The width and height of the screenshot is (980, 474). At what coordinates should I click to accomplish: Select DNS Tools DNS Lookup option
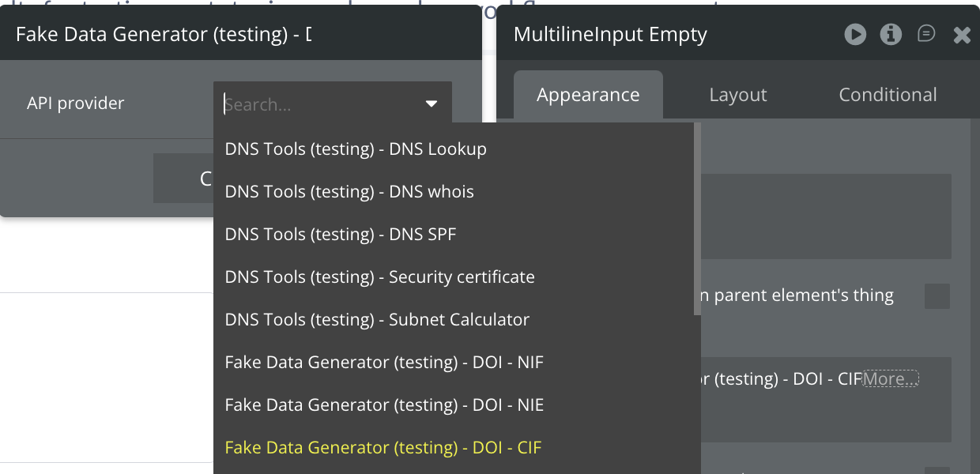tap(356, 149)
